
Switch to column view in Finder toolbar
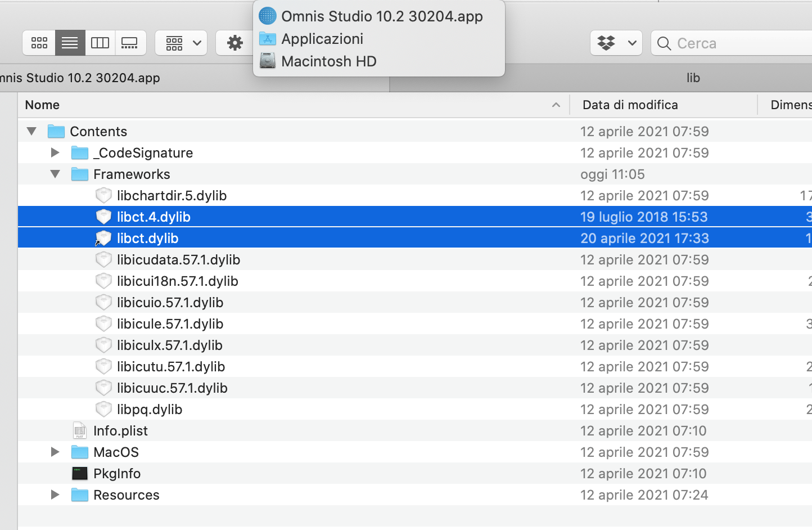(x=100, y=43)
